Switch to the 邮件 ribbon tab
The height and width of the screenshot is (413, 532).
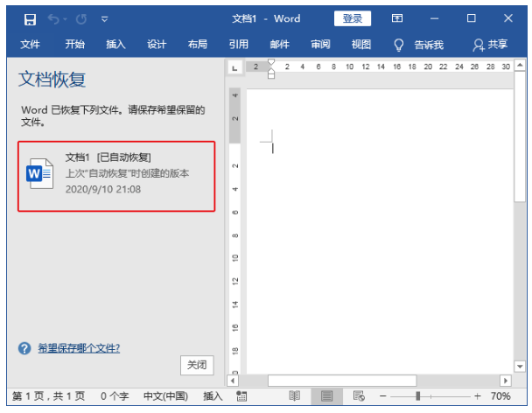point(280,44)
